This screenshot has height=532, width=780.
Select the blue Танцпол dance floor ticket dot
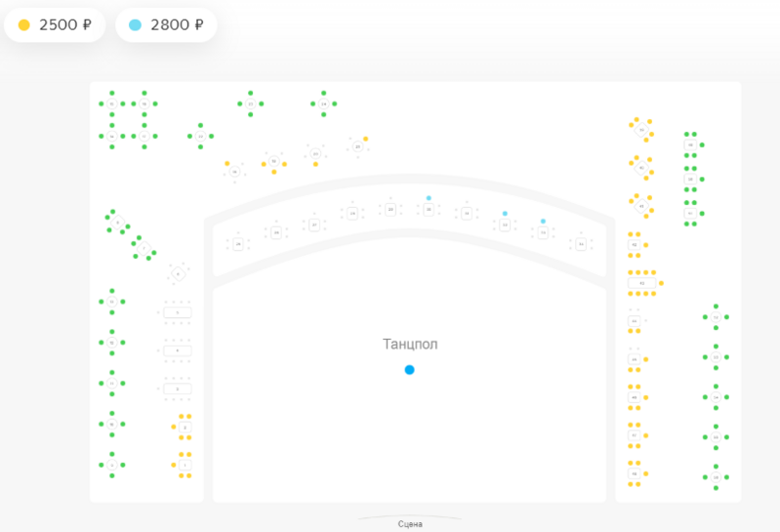point(409,369)
